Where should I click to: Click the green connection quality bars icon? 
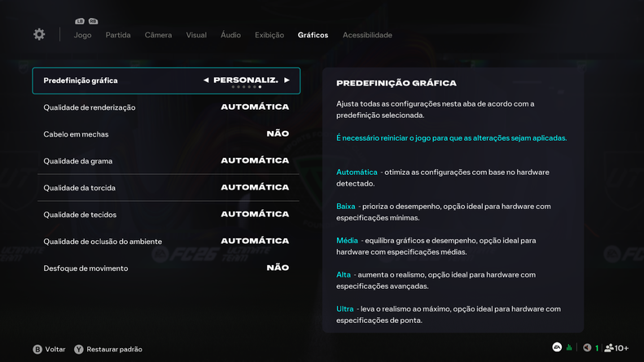point(569,347)
